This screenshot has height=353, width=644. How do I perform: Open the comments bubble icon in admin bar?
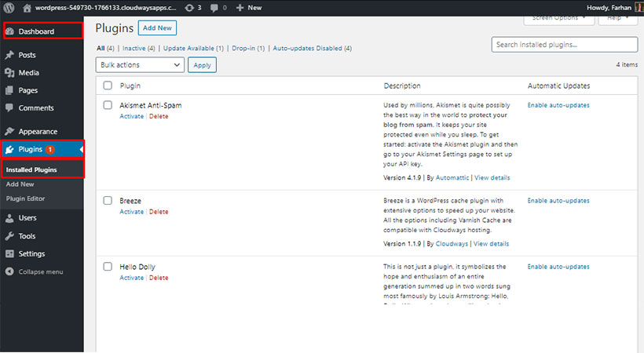(214, 8)
